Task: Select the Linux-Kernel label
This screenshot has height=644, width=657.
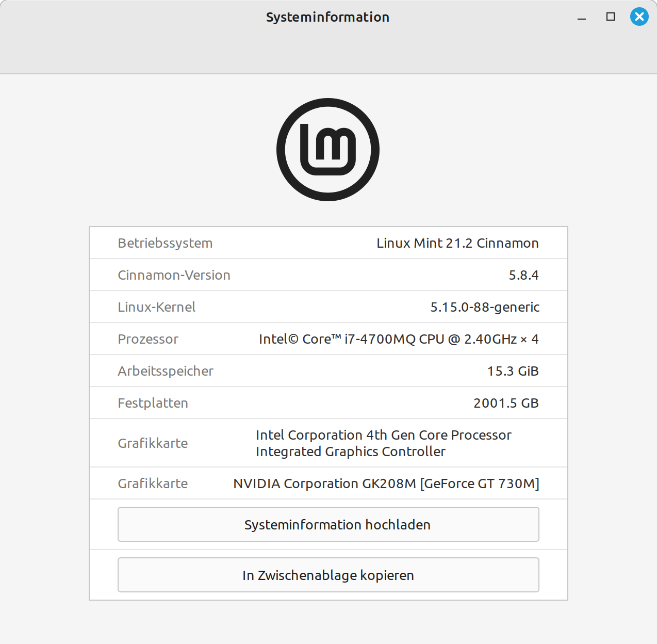Action: coord(156,307)
